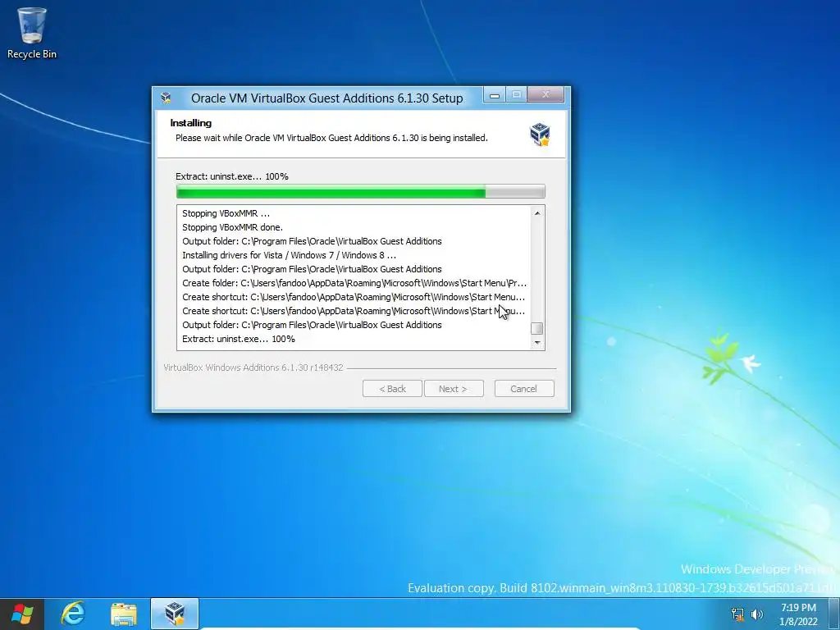
Task: Select the last 'Extract: uninst.exe... 100%' log line
Action: [x=239, y=339]
